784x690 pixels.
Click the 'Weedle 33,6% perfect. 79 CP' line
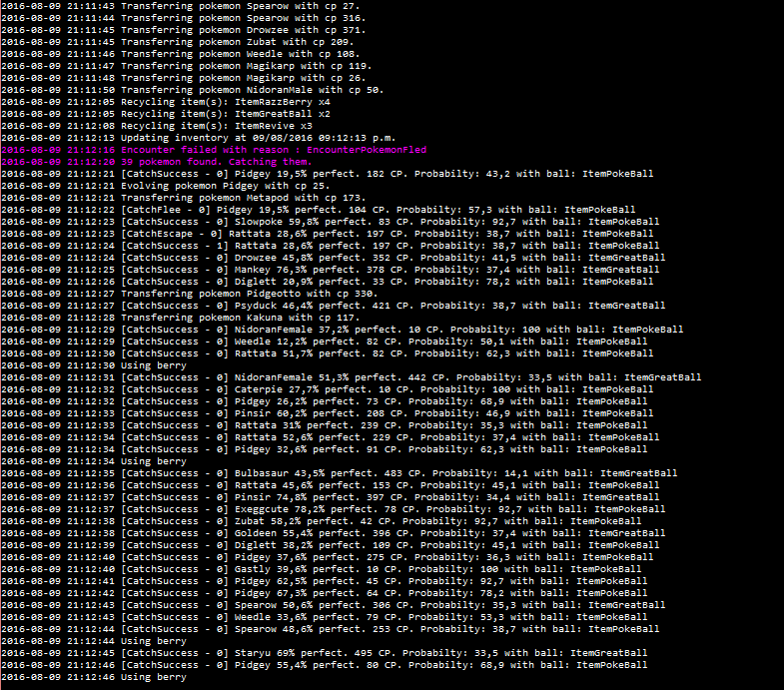[324, 617]
